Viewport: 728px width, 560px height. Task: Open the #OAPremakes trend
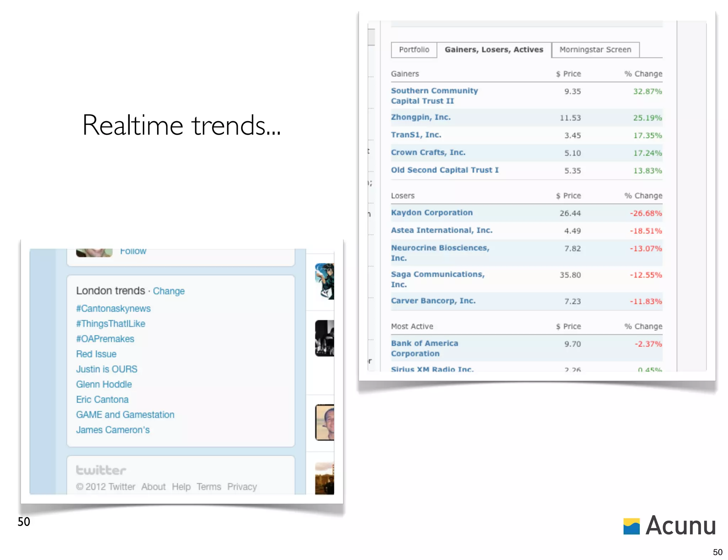pos(105,339)
